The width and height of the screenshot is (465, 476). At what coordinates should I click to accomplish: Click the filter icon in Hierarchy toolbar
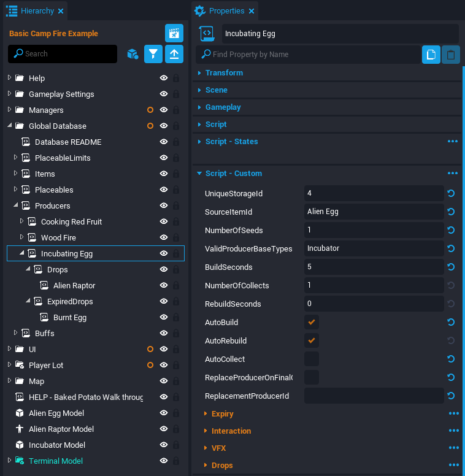(x=153, y=54)
